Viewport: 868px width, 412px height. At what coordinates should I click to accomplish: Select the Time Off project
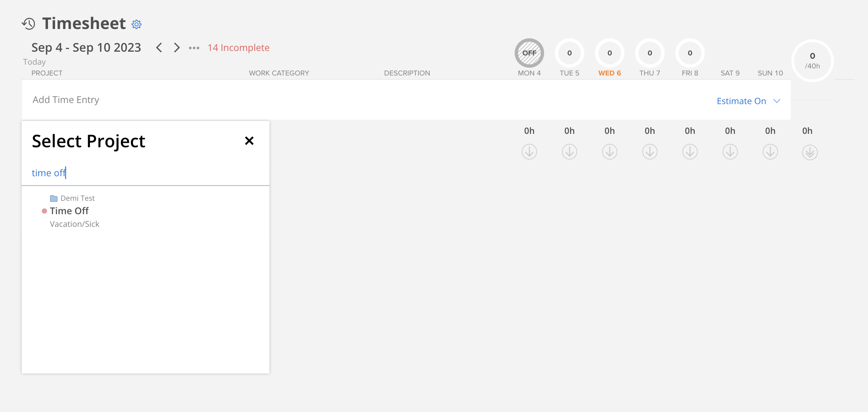coord(69,211)
